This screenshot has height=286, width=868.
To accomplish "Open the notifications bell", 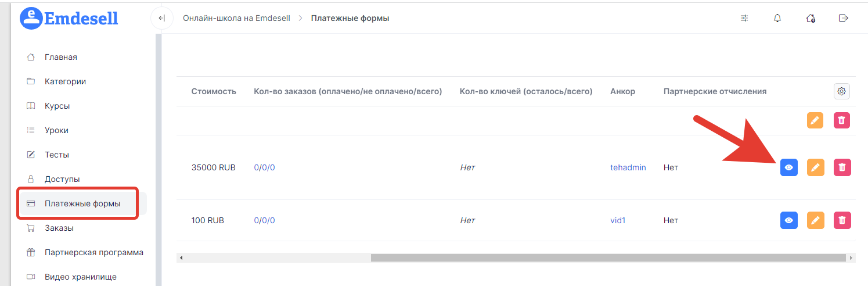I will coord(777,18).
